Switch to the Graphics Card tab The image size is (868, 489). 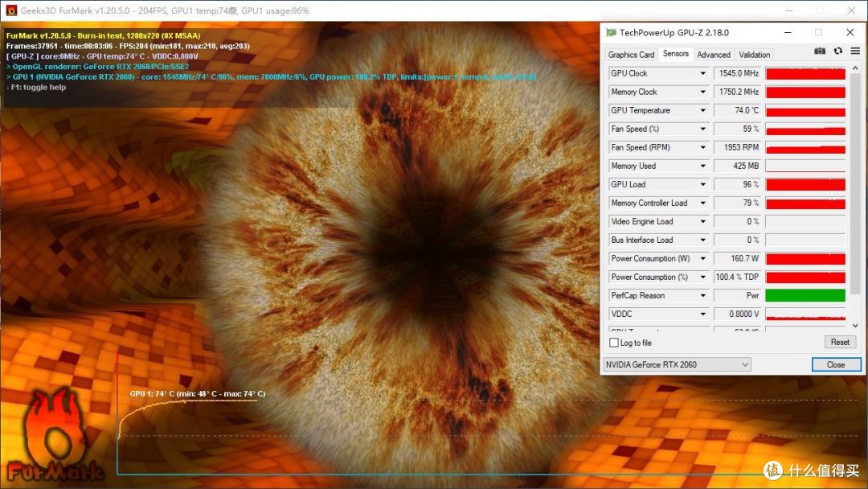pyautogui.click(x=631, y=54)
